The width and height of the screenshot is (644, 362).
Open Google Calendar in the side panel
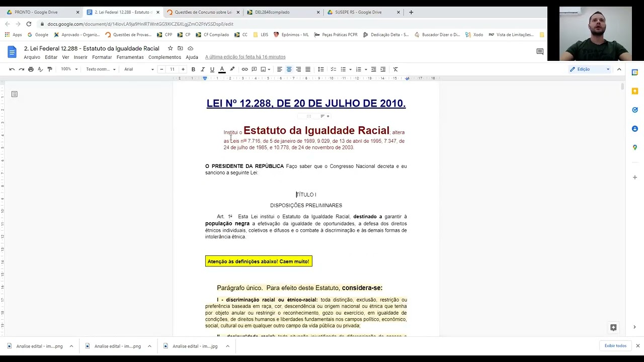point(635,72)
